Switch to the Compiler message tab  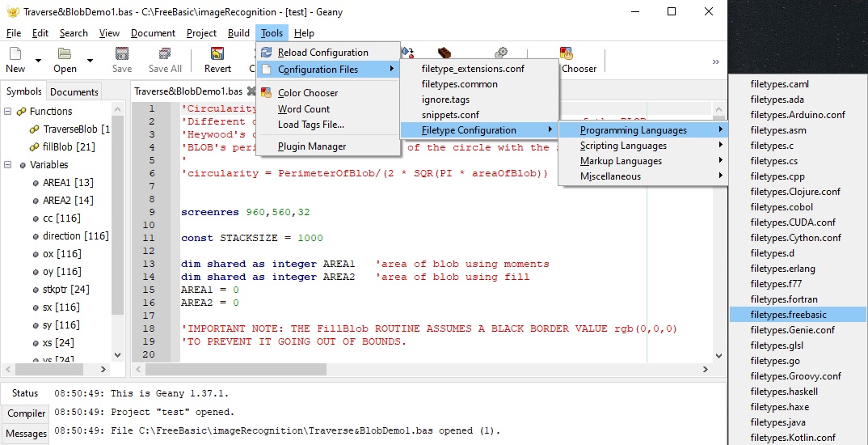click(26, 413)
